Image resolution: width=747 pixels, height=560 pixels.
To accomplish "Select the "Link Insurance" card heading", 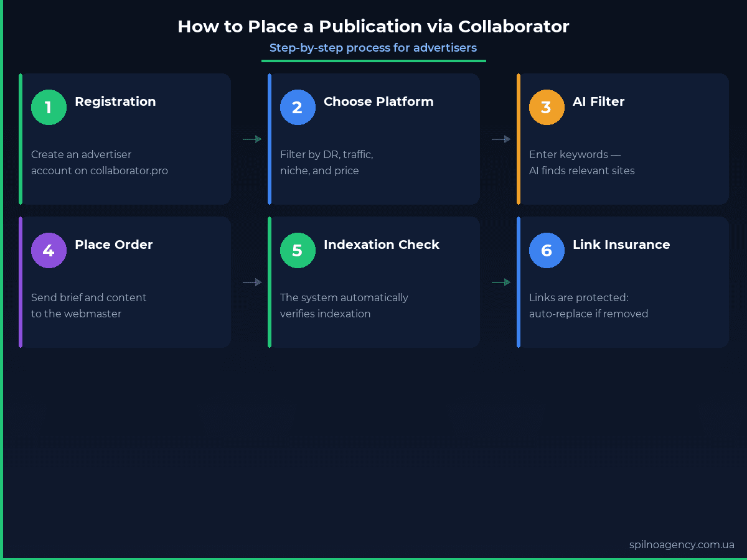I will pyautogui.click(x=621, y=245).
